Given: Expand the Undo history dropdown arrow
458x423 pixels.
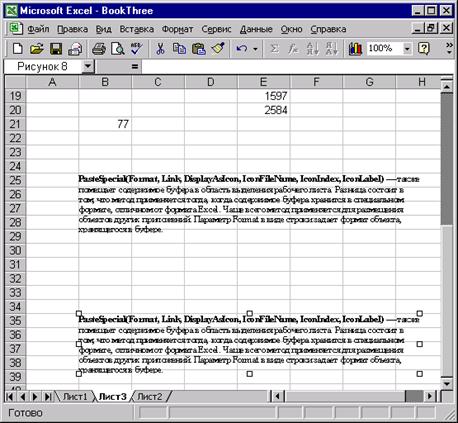Looking at the screenshot, I should (255, 49).
